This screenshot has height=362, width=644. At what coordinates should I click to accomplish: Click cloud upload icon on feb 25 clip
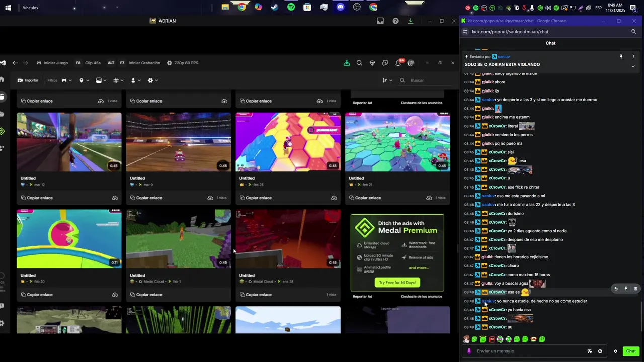coord(334,198)
